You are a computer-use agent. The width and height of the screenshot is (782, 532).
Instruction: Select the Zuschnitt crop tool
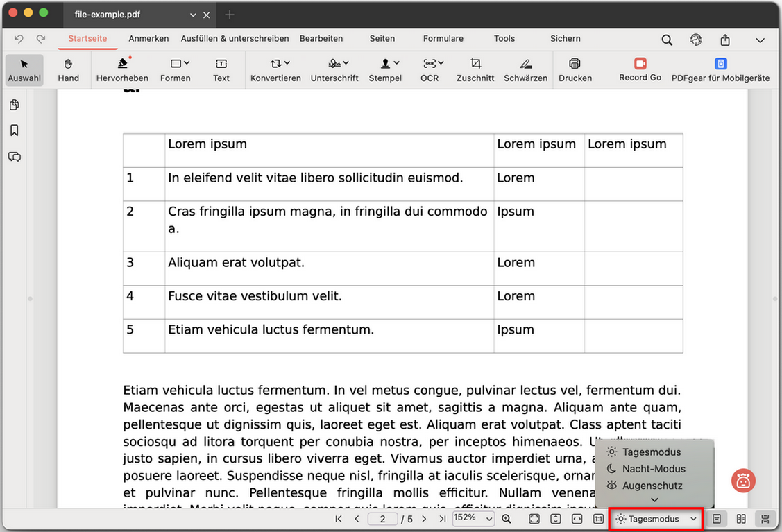[475, 69]
